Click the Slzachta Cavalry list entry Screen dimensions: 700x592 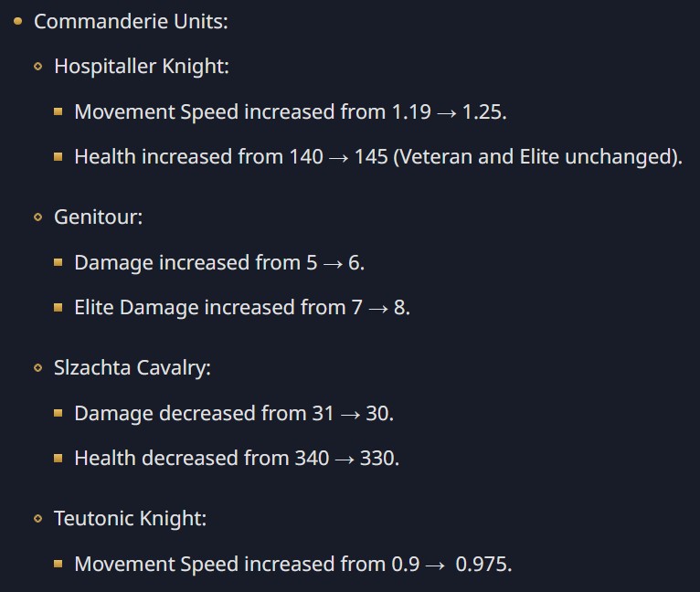tap(133, 368)
